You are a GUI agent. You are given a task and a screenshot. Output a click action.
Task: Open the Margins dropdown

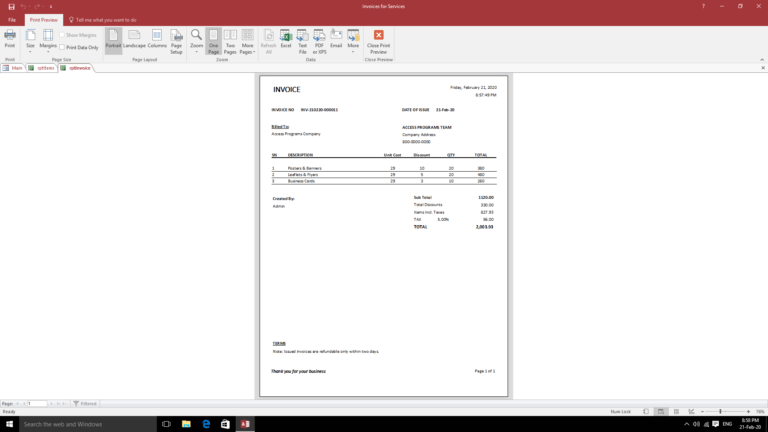[x=48, y=41]
